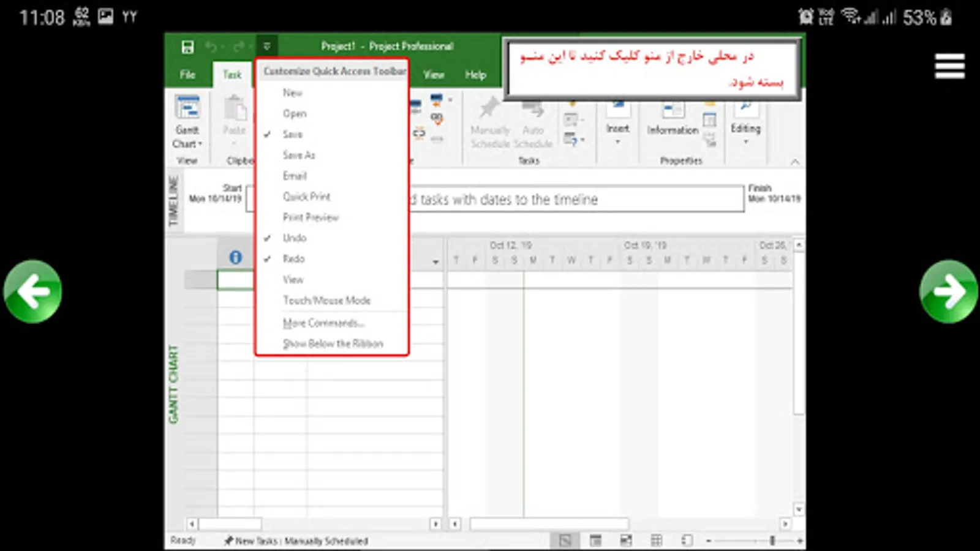This screenshot has height=551, width=980.
Task: Expand the Gantt Chart dropdown arrow
Action: pos(200,144)
